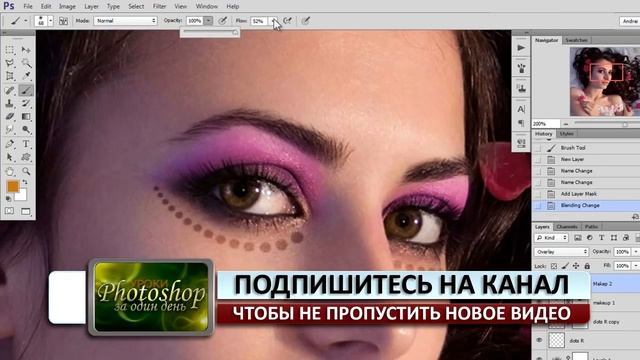The height and width of the screenshot is (360, 640).
Task: Swap foreground and background colors
Action: tap(24, 182)
